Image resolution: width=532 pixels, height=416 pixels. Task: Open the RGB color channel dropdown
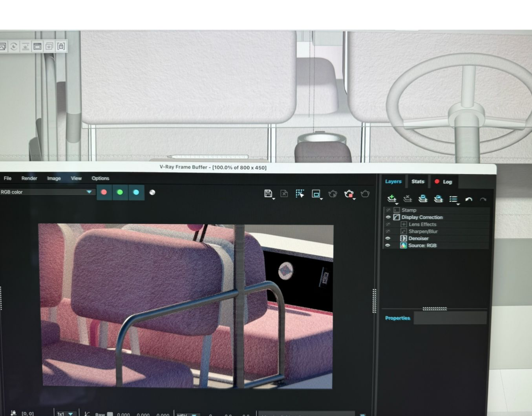point(89,192)
